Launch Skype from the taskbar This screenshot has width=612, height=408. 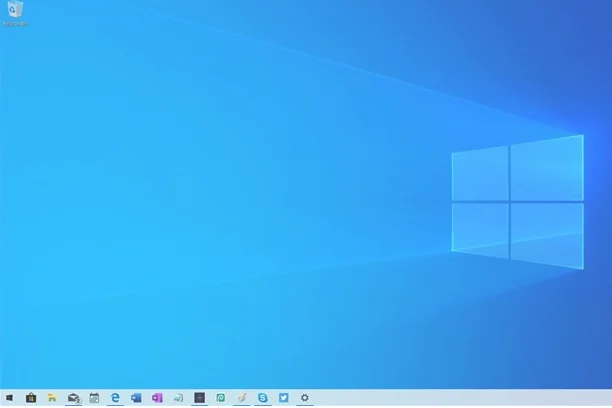tap(262, 397)
